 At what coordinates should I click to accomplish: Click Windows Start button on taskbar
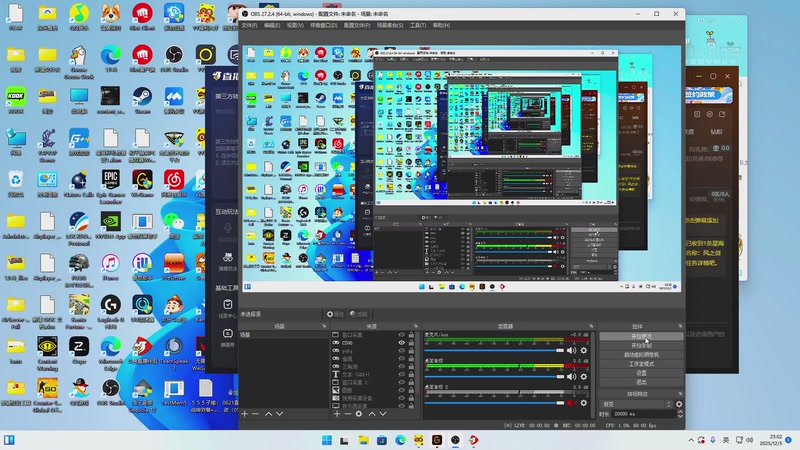point(327,440)
